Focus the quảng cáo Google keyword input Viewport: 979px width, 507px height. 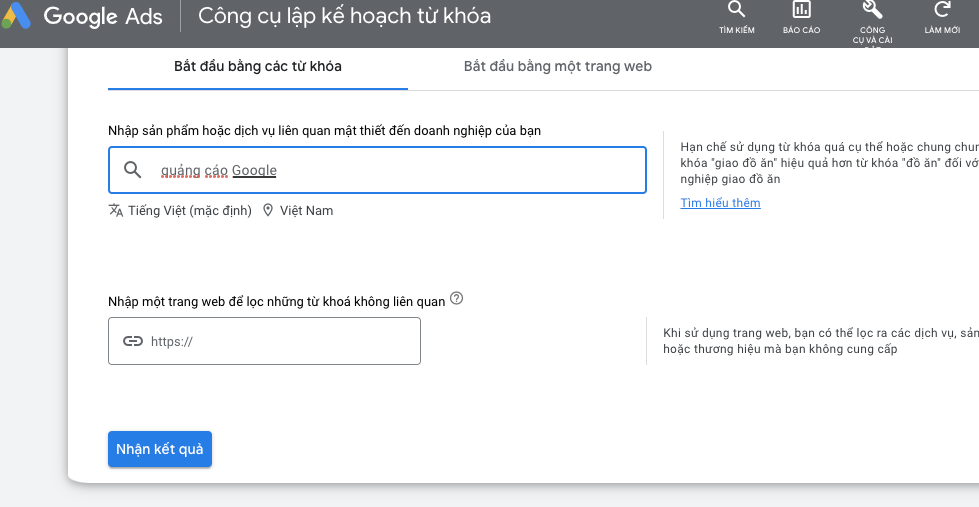377,170
